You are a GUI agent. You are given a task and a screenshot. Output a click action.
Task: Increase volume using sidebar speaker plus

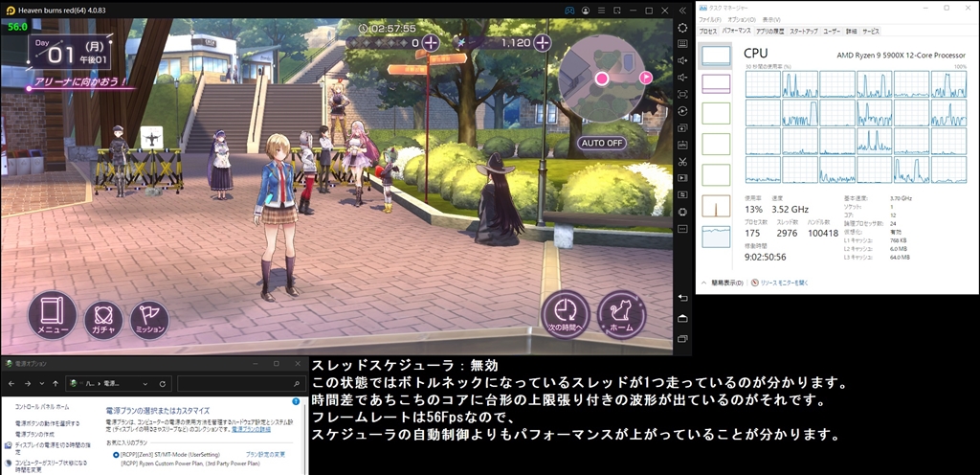682,61
